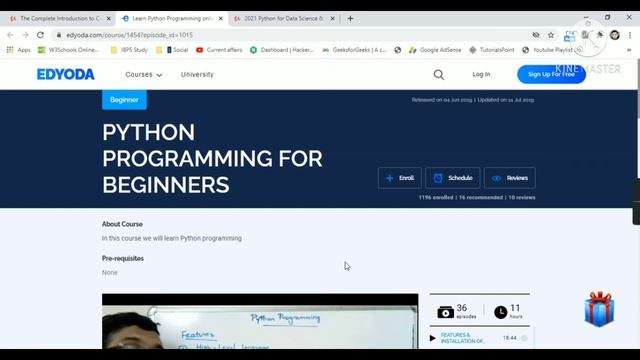Click the course video thumbnail
The width and height of the screenshot is (640, 360).
coord(260,321)
